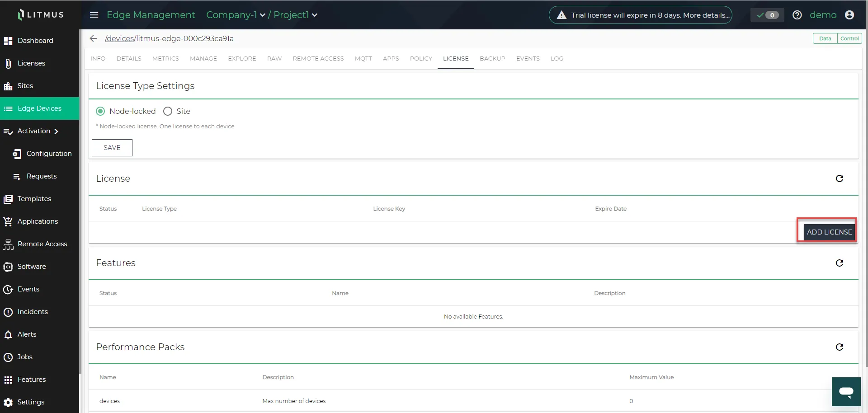Open Sites in sidebar

point(39,86)
